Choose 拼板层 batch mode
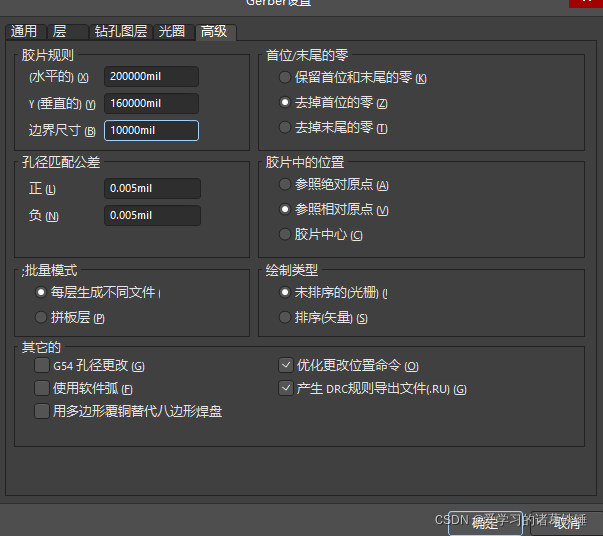Screen dimensions: 603x536 tap(41, 317)
